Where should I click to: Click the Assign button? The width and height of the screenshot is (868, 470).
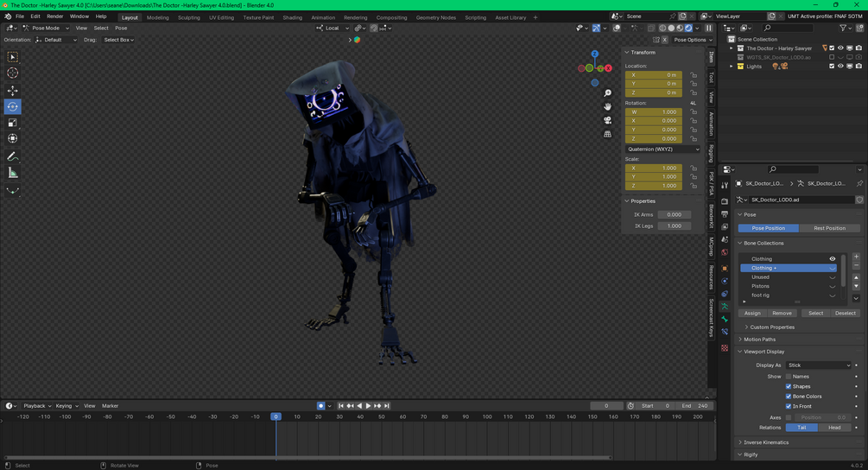pos(752,313)
